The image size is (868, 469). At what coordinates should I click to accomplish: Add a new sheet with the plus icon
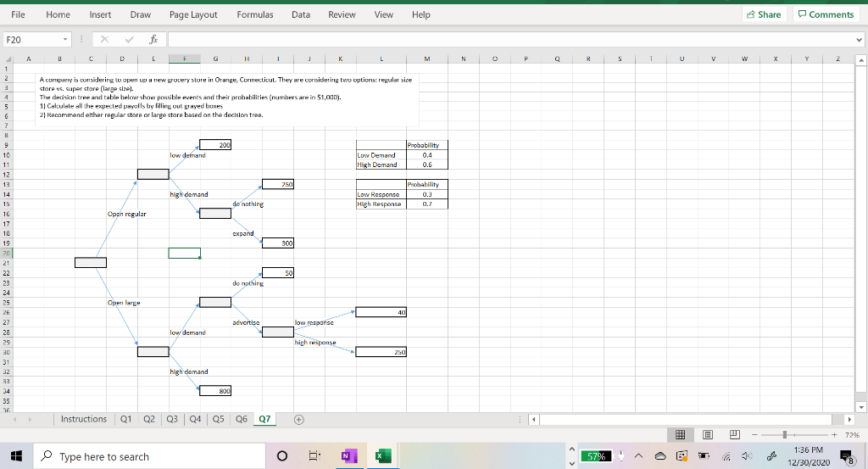pyautogui.click(x=299, y=420)
